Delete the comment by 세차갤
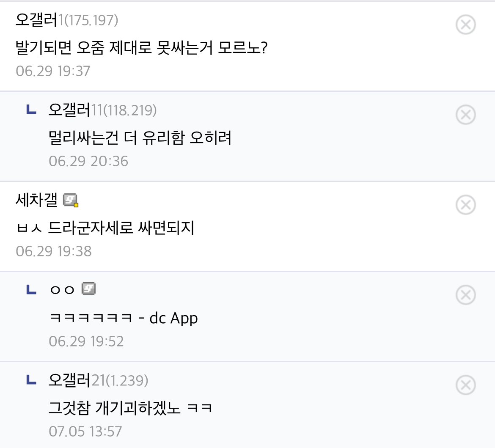495x448 pixels. tap(466, 205)
